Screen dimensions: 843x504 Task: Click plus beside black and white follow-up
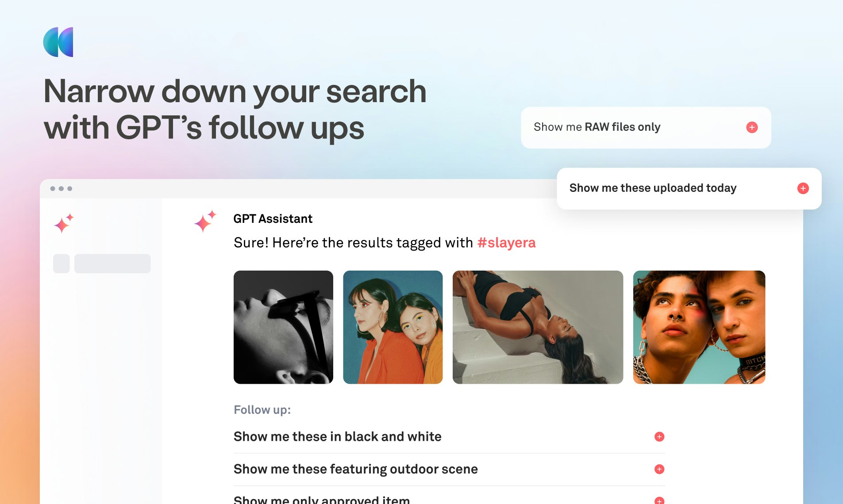pos(659,437)
